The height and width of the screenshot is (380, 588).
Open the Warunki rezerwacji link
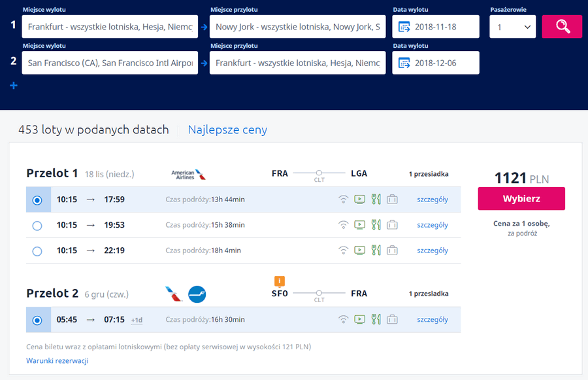click(x=57, y=361)
